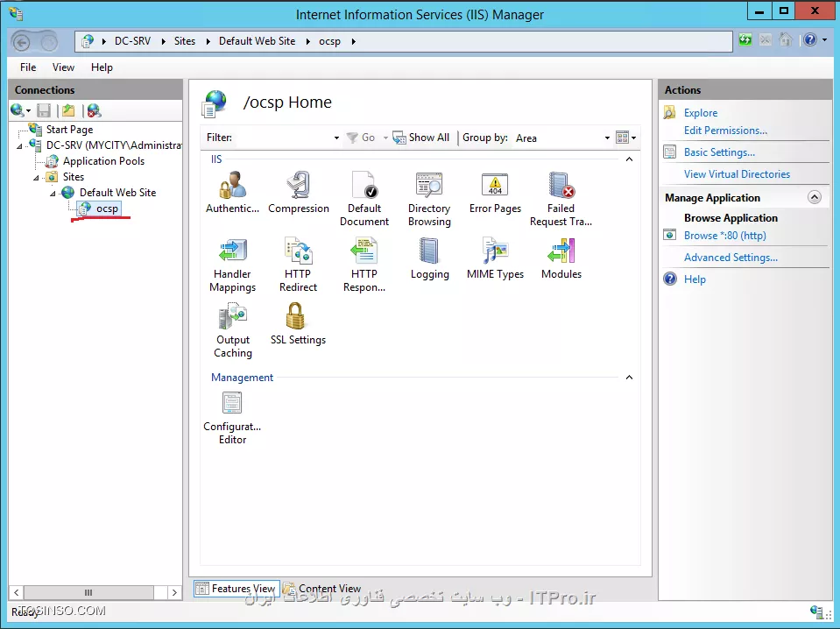Click the Go filter button
The image size is (840, 629).
pos(361,138)
